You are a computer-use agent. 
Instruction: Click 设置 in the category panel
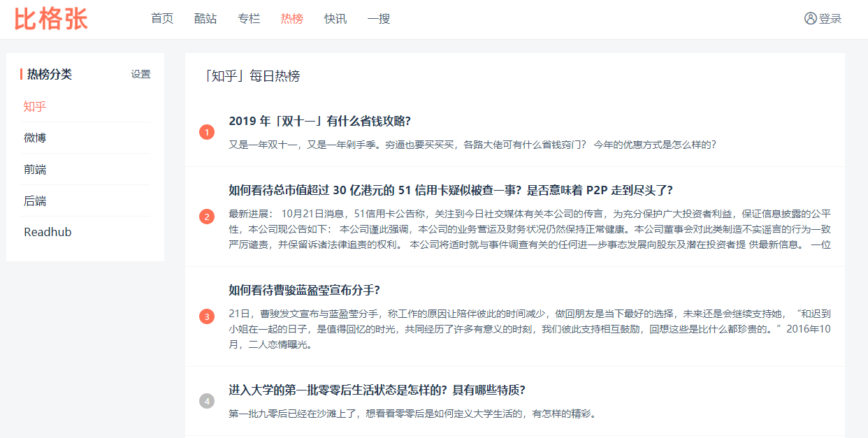click(x=140, y=74)
